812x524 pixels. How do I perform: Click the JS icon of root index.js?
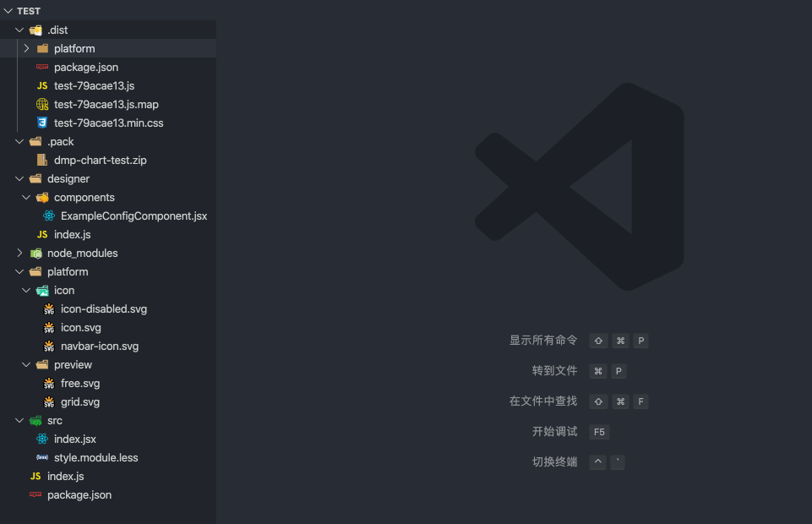point(35,477)
